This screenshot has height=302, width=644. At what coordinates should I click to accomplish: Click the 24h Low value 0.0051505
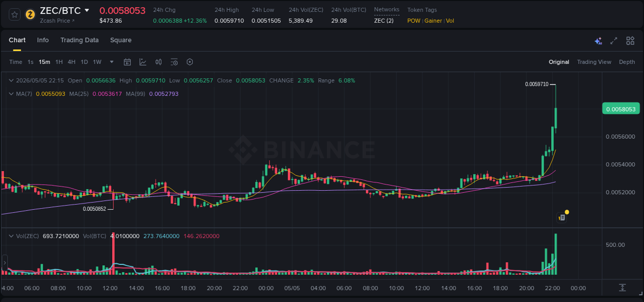266,21
